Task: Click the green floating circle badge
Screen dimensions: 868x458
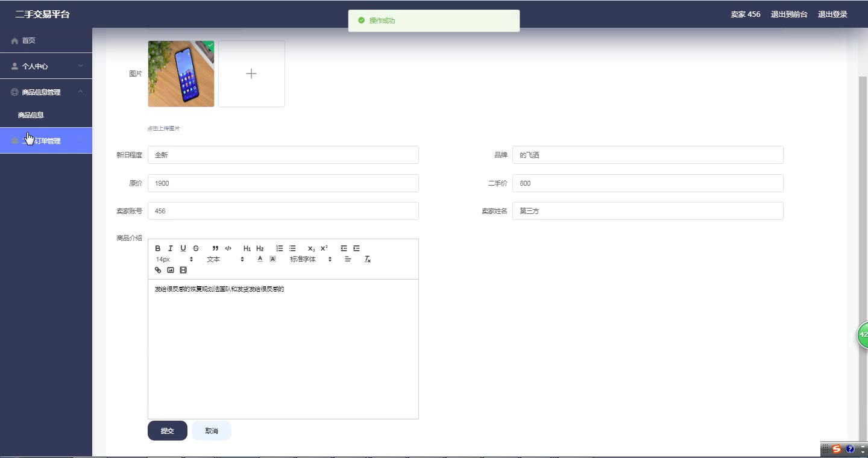Action: point(863,334)
